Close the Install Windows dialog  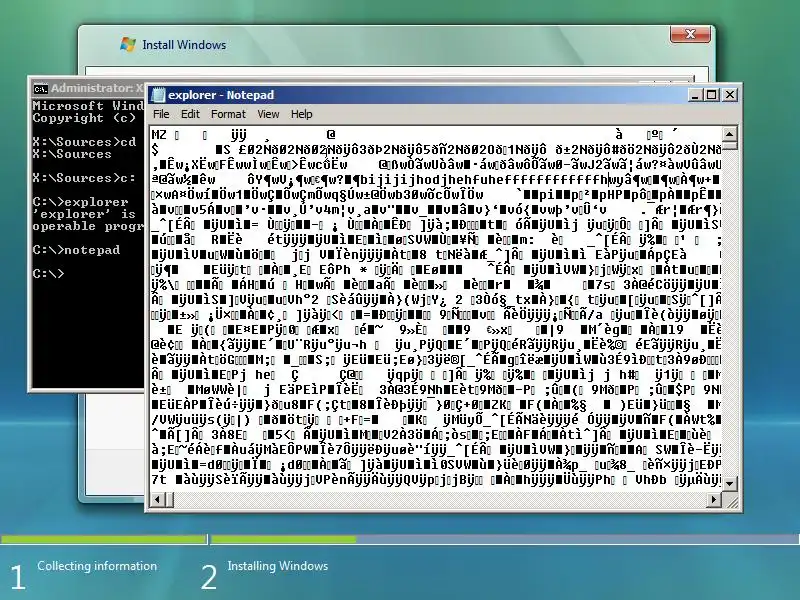690,34
